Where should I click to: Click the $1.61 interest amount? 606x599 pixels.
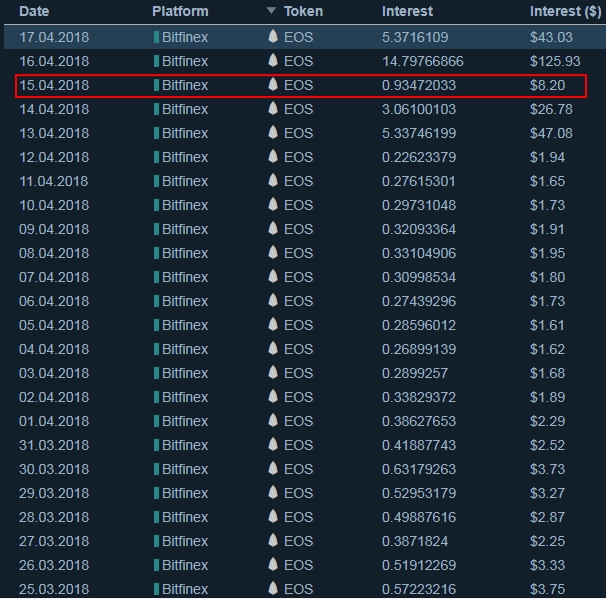[548, 325]
